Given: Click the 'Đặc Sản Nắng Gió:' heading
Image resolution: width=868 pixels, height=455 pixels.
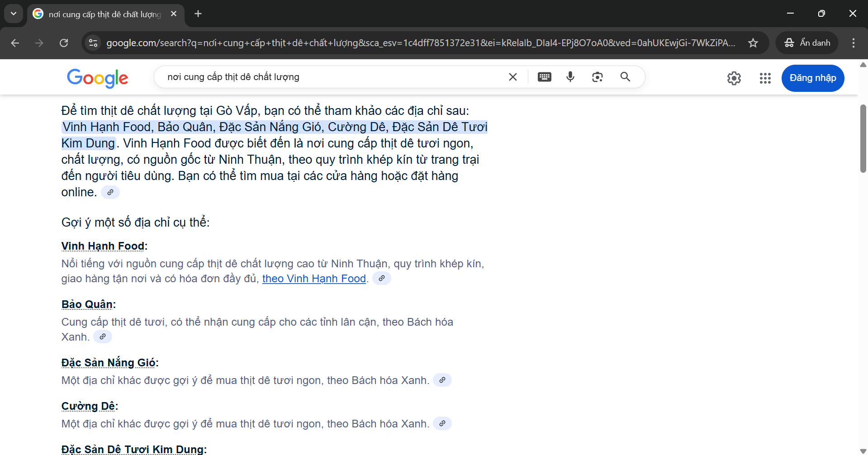Looking at the screenshot, I should 110,363.
